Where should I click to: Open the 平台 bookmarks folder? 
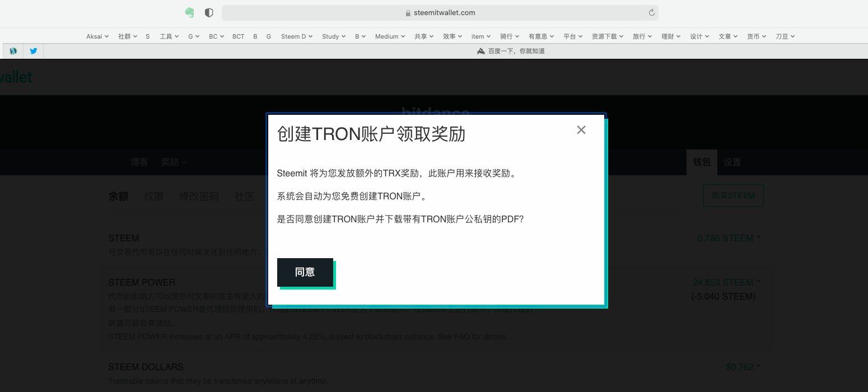tap(573, 36)
